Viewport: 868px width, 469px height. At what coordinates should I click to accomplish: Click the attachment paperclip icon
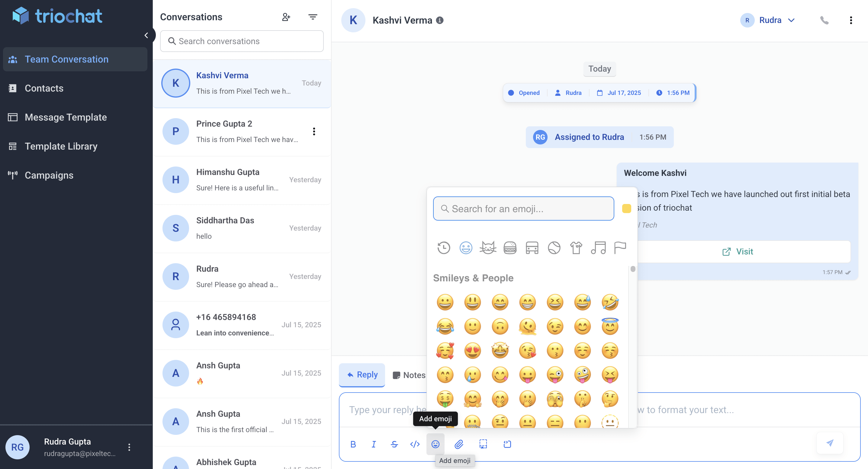click(459, 445)
